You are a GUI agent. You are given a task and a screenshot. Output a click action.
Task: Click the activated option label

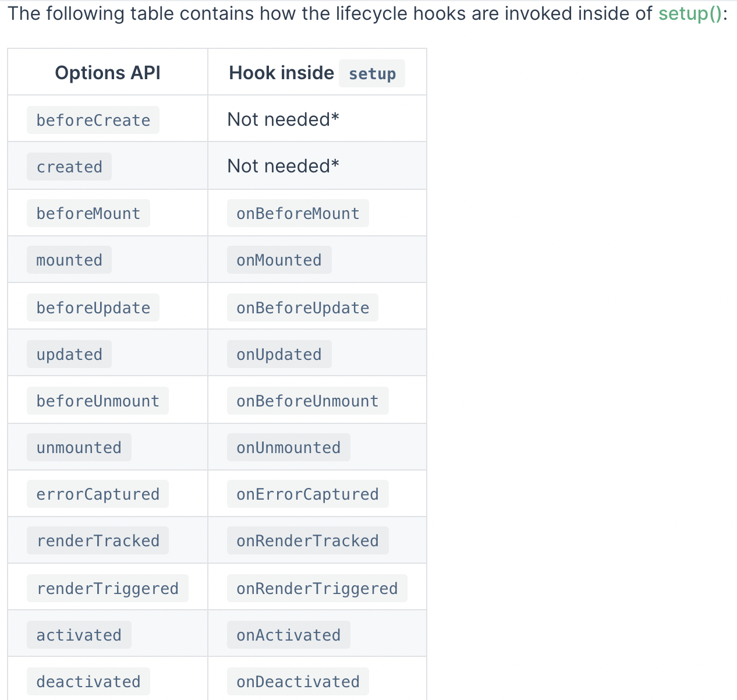(79, 635)
